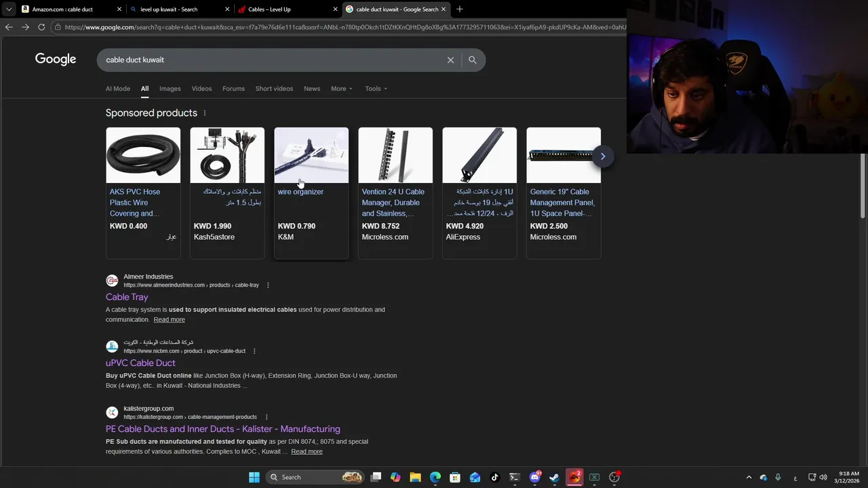Click the Almeer Industries site favicon
The image size is (868, 488).
pyautogui.click(x=112, y=281)
